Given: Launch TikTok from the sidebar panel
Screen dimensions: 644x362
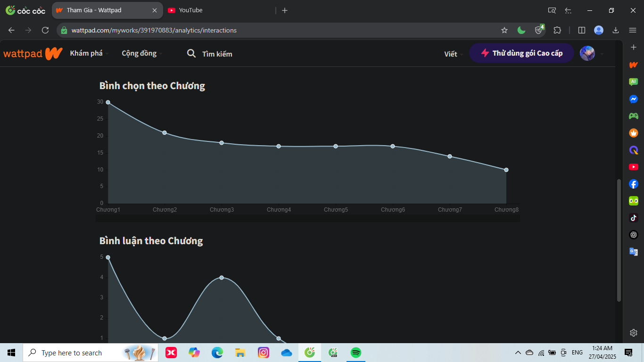Looking at the screenshot, I should pyautogui.click(x=634, y=218).
